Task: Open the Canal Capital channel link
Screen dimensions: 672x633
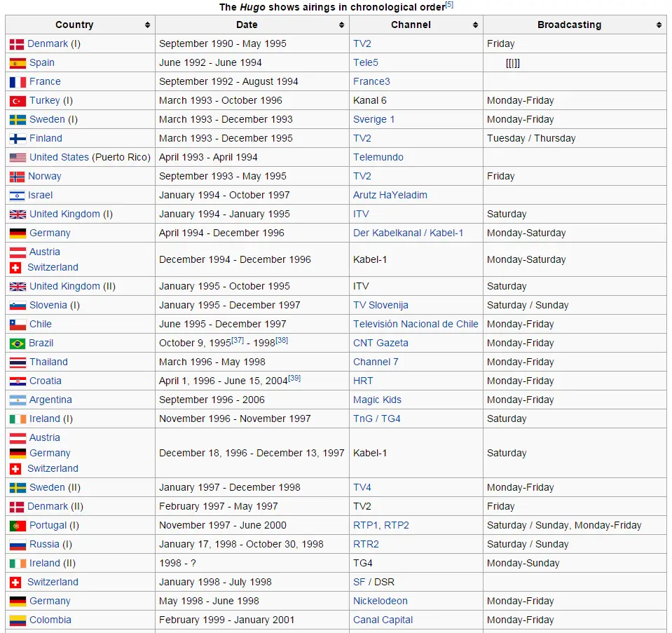Action: [x=383, y=620]
